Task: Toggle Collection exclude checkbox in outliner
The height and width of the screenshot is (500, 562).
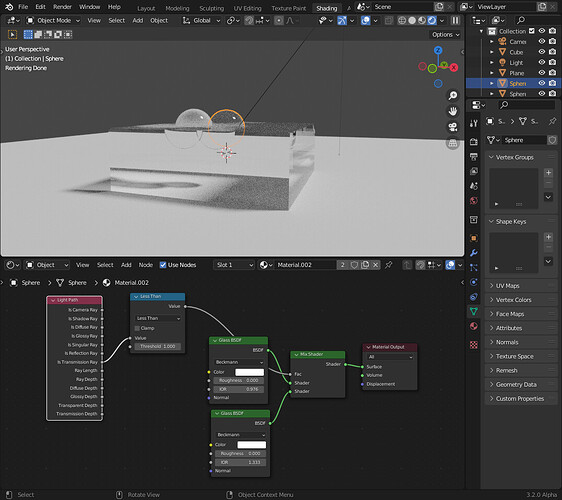Action: [532, 31]
